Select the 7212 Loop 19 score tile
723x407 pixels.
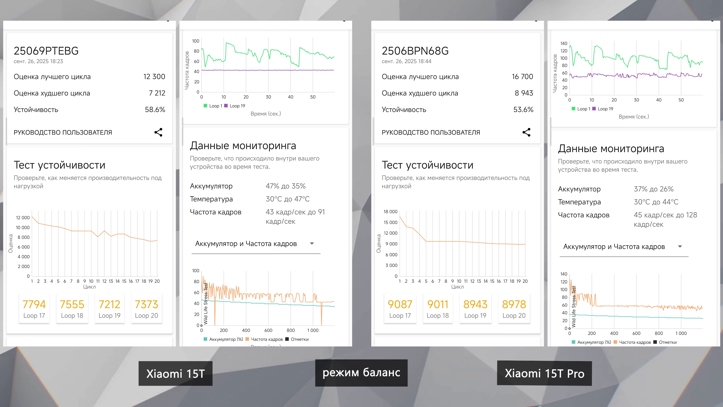click(x=109, y=309)
